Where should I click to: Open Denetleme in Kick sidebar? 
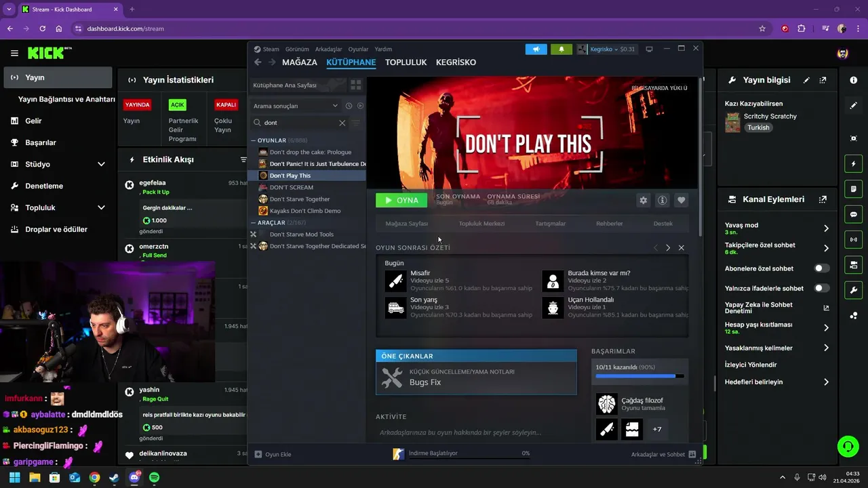click(x=44, y=186)
